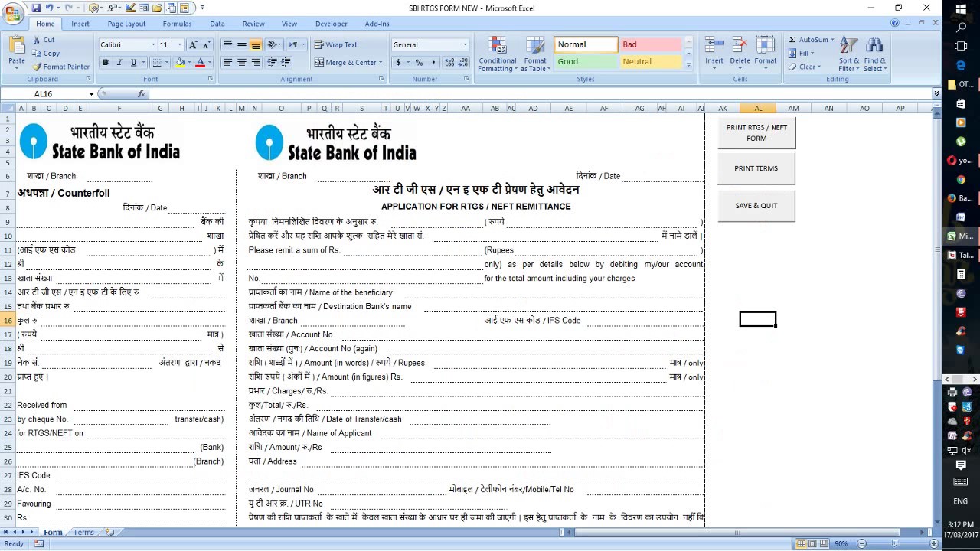Activate the Format Painter brush

coord(37,67)
